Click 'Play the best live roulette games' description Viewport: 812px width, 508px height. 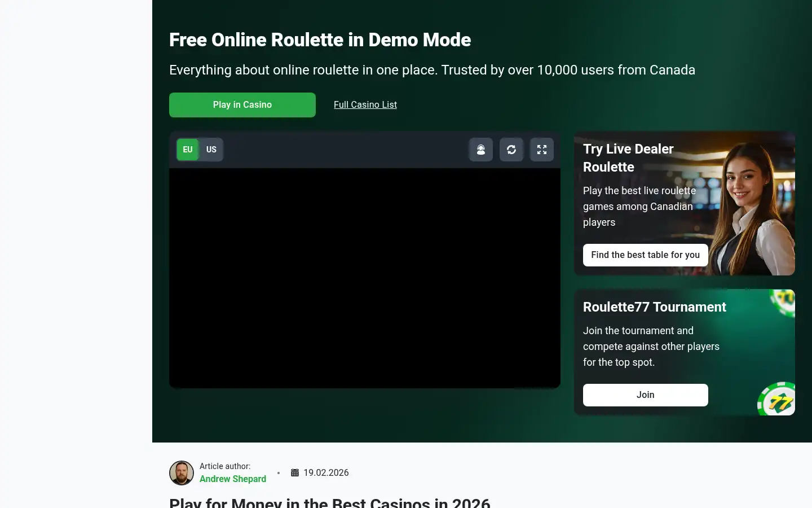[639, 207]
